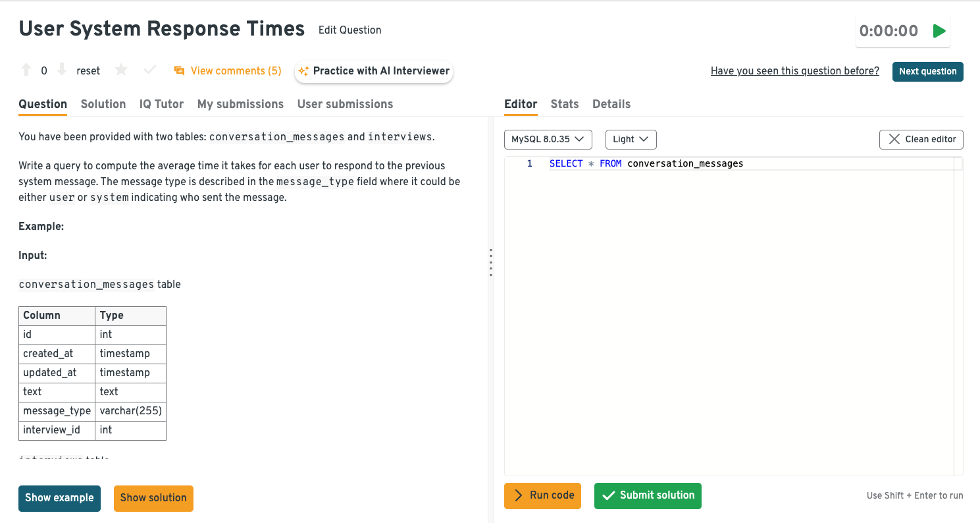Mark question as done with checkmark icon
Viewport: 980px width, 523px height.
pyautogui.click(x=150, y=70)
